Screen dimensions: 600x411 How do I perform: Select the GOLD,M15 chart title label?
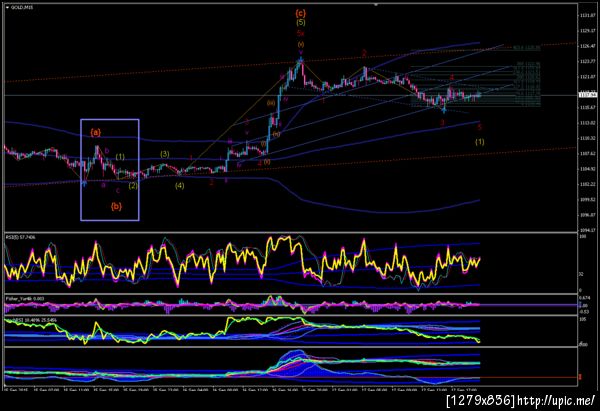[22, 7]
